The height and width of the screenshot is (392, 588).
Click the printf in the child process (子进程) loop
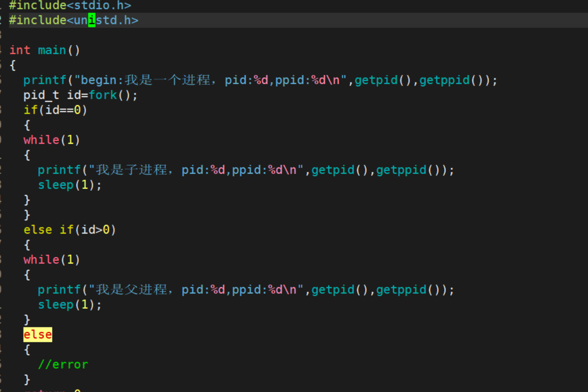(59, 170)
